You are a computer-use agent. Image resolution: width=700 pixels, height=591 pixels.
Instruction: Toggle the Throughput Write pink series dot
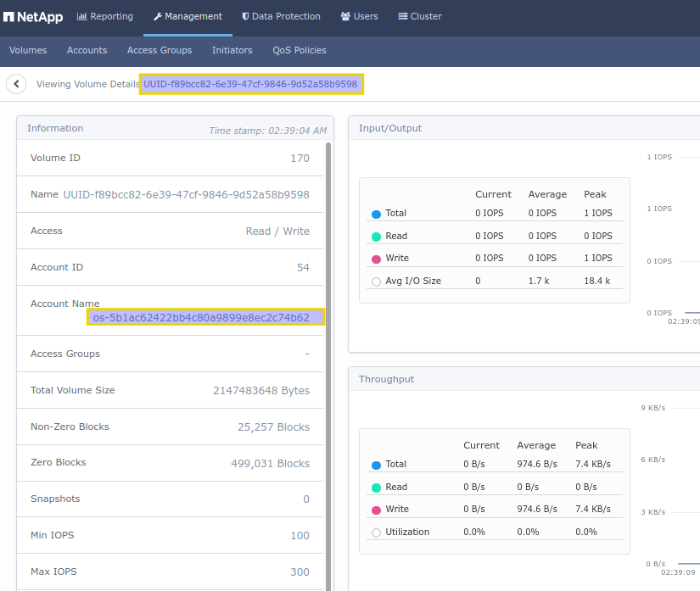pos(377,510)
